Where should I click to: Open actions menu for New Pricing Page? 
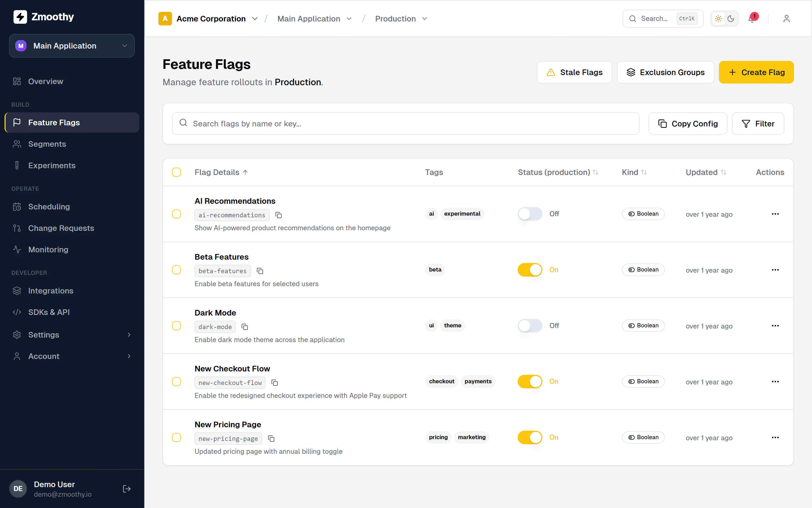pyautogui.click(x=775, y=437)
